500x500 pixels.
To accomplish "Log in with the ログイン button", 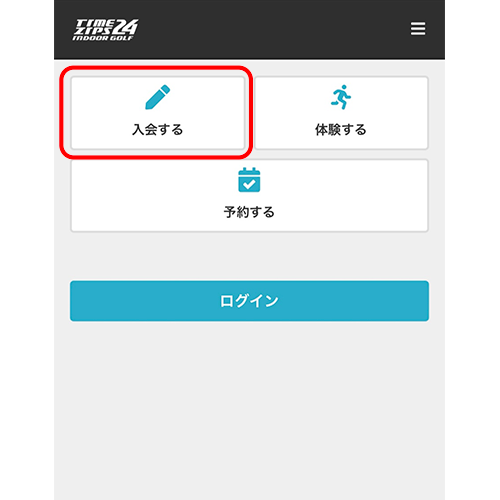I will click(249, 301).
